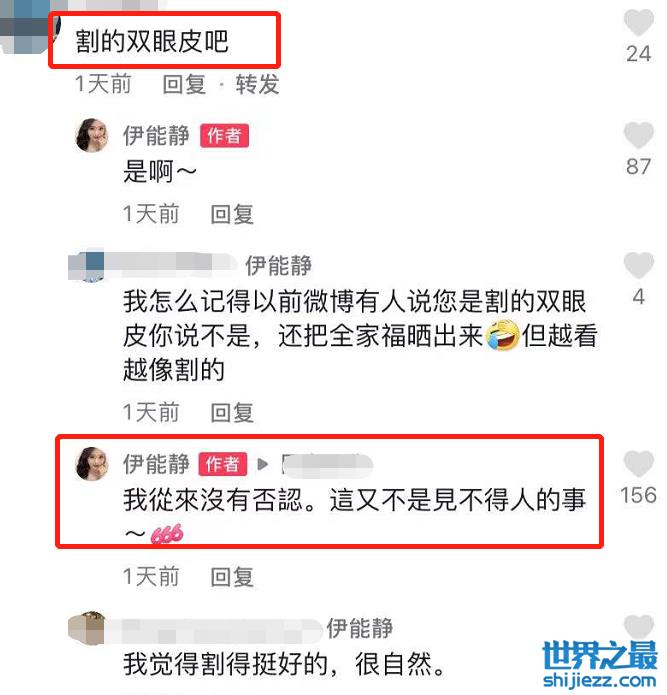Tap the blurred avatar of the last commenter
This screenshot has height=695, width=667.
(87, 629)
